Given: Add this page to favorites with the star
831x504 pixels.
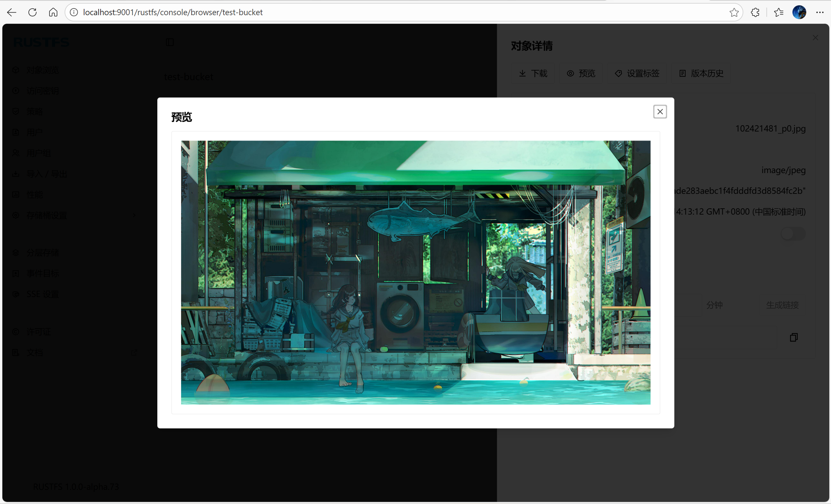Looking at the screenshot, I should pyautogui.click(x=734, y=13).
